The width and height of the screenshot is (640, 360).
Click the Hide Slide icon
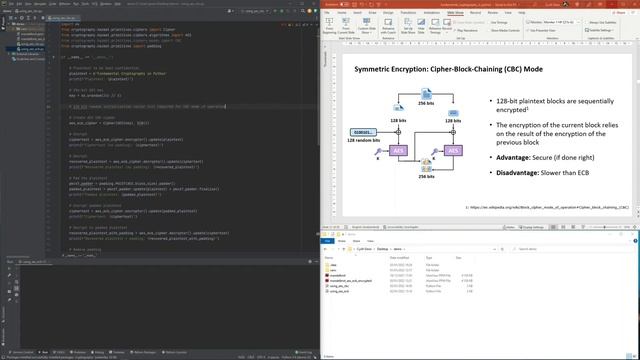coord(421,25)
